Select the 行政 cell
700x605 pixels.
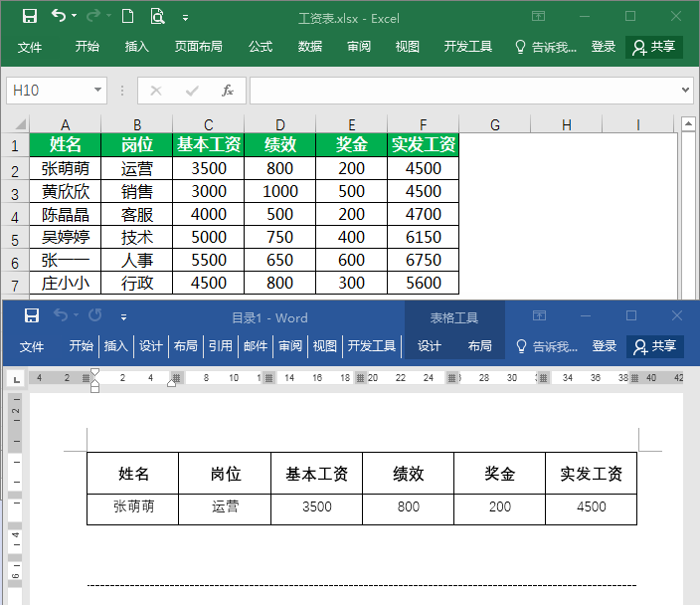pyautogui.click(x=136, y=283)
